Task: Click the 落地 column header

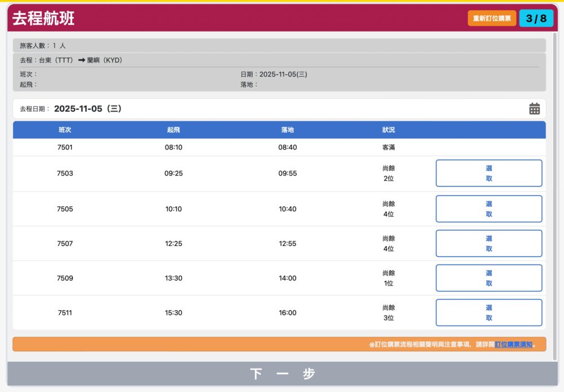Action: (x=287, y=130)
